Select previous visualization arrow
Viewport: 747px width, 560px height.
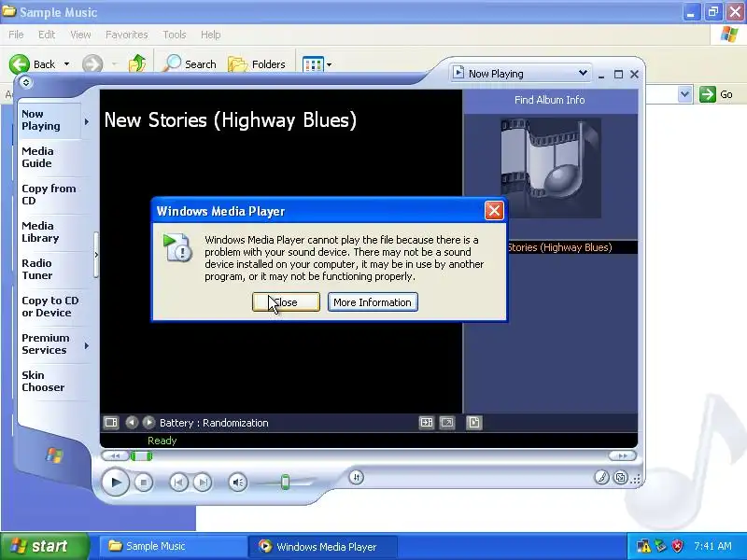(132, 423)
